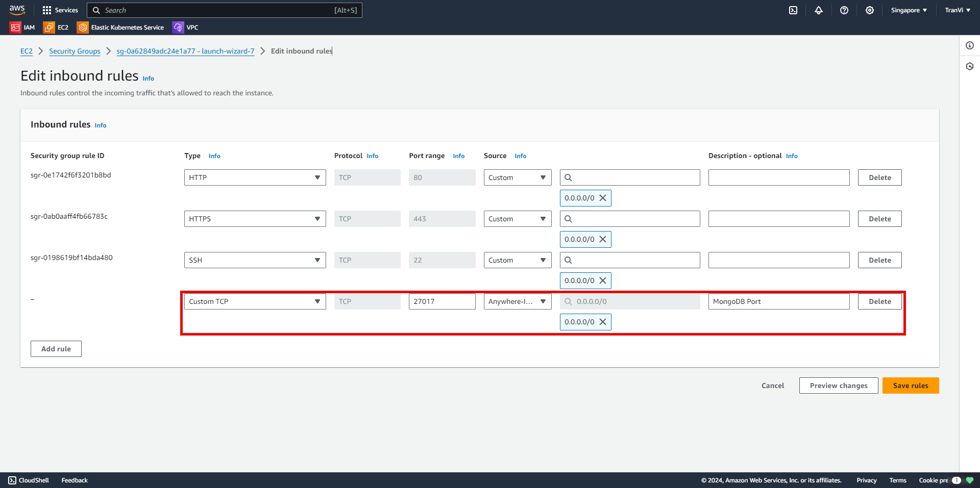Viewport: 980px width, 488px height.
Task: Click the Add rule button
Action: 56,349
